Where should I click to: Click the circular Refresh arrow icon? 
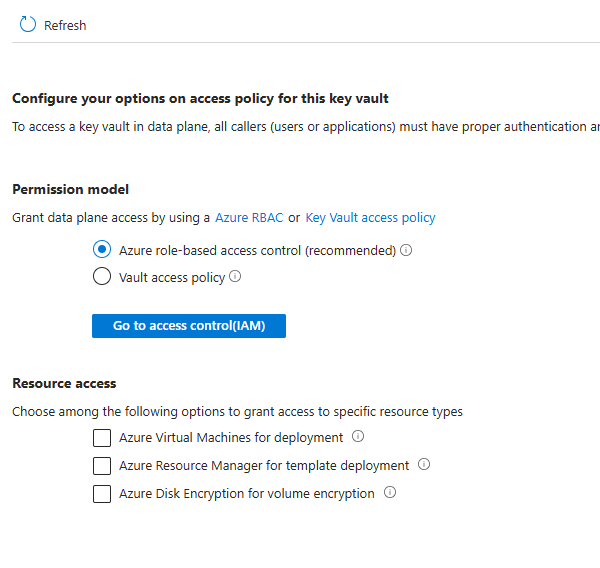coord(28,25)
